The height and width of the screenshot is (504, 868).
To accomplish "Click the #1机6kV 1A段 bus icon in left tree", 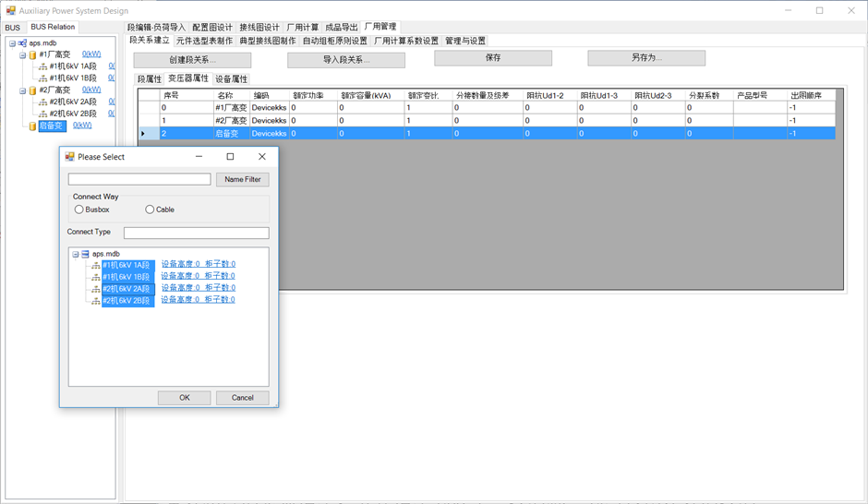I will (x=42, y=66).
